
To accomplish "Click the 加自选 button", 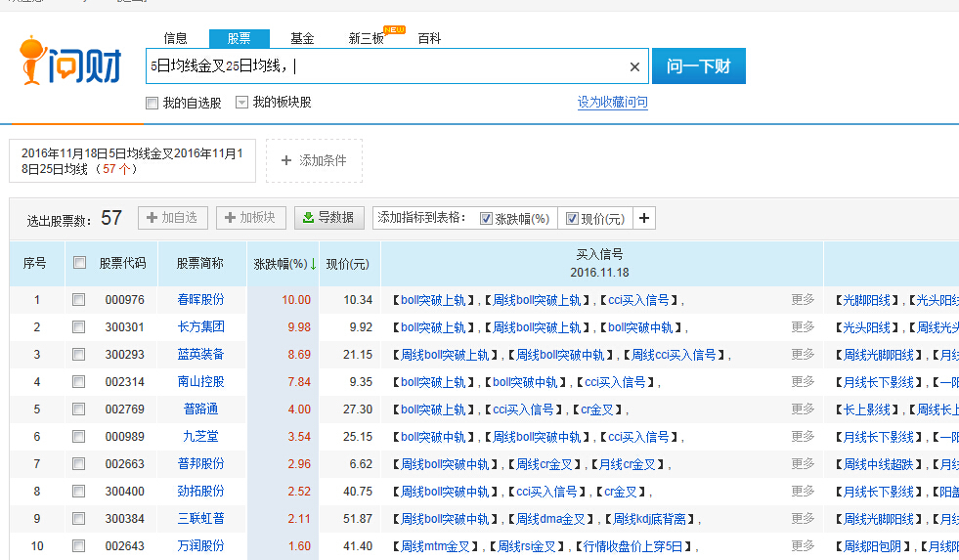I will (x=173, y=218).
